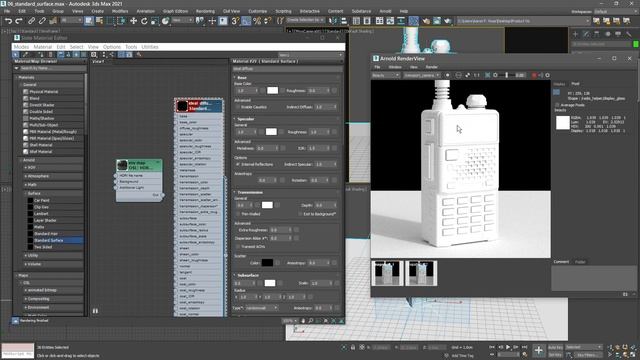This screenshot has height=360, width=640.
Task: Activate the Select Object tool
Action: coord(89,21)
